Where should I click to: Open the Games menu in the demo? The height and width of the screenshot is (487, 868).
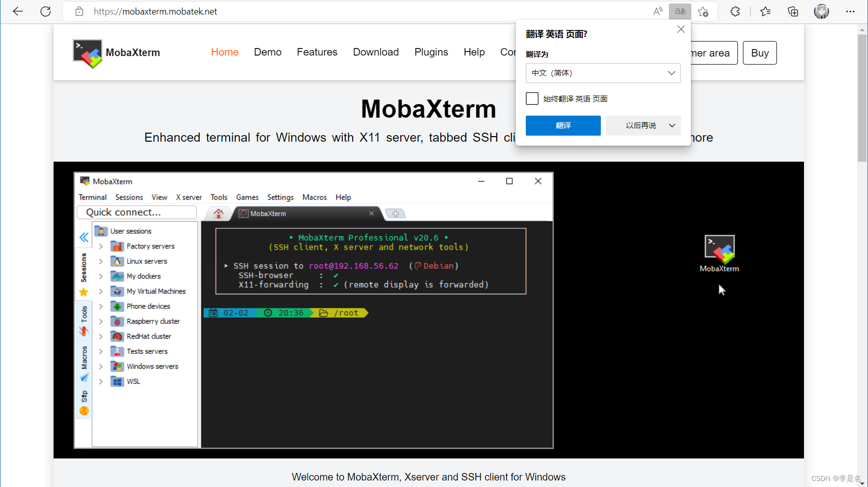(x=247, y=197)
